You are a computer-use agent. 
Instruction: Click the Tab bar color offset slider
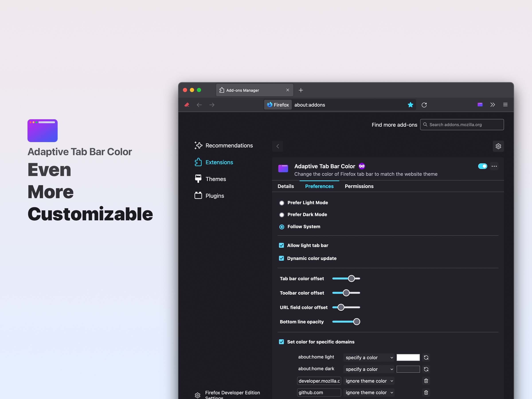pyautogui.click(x=346, y=278)
